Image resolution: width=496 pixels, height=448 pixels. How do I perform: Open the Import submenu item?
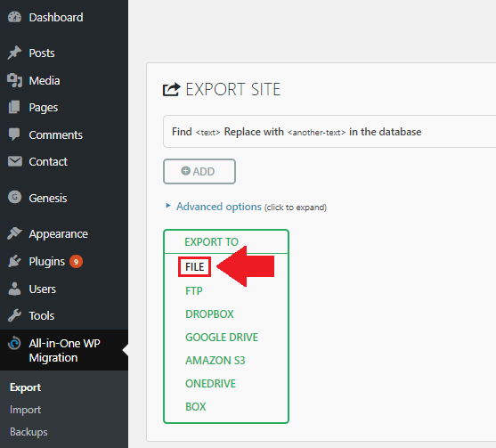(x=25, y=410)
